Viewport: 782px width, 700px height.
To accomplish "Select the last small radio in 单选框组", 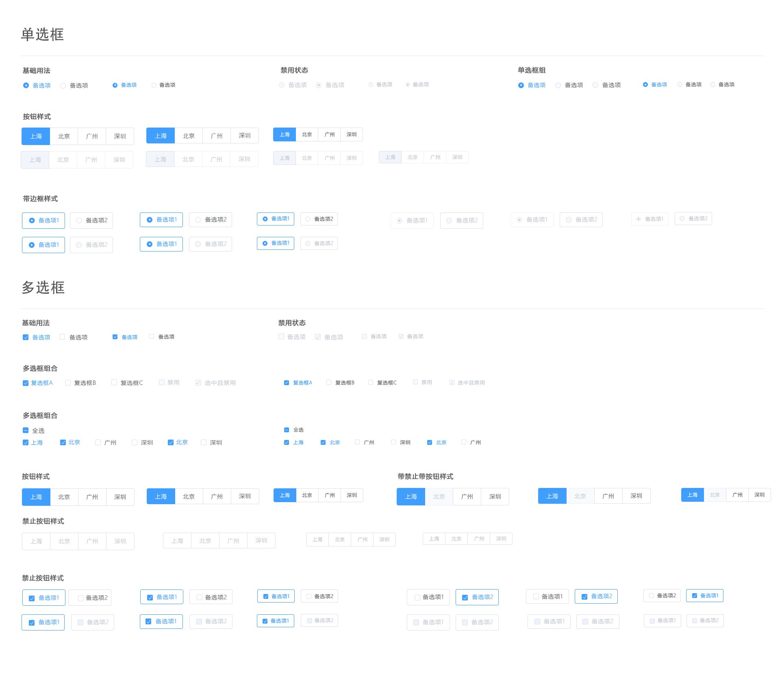I will click(x=713, y=85).
